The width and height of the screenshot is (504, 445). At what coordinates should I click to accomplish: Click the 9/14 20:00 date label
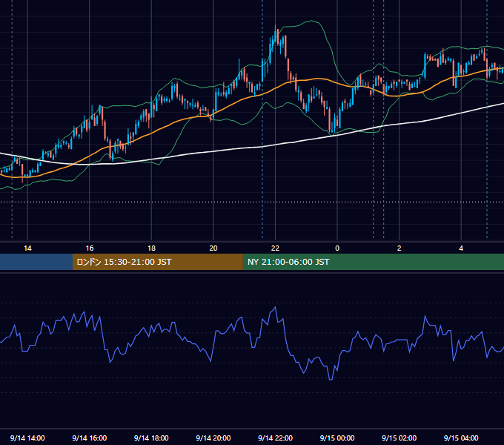213,438
